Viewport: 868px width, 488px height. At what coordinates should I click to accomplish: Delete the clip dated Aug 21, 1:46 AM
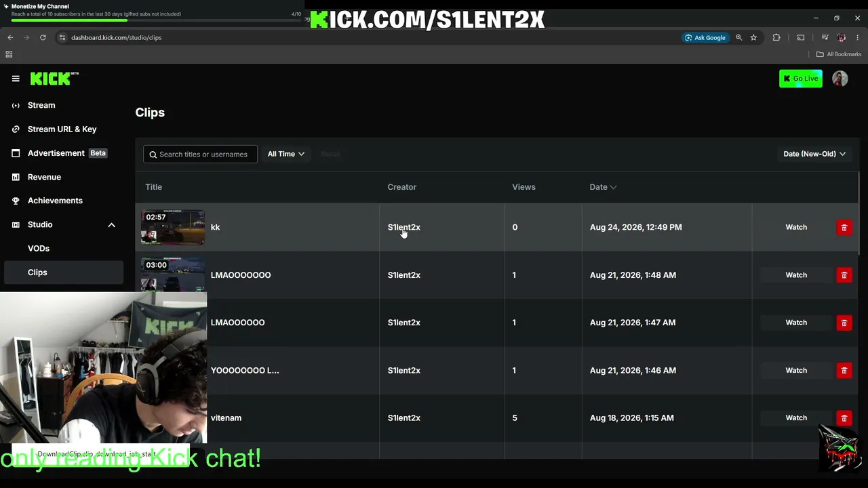[x=844, y=371]
